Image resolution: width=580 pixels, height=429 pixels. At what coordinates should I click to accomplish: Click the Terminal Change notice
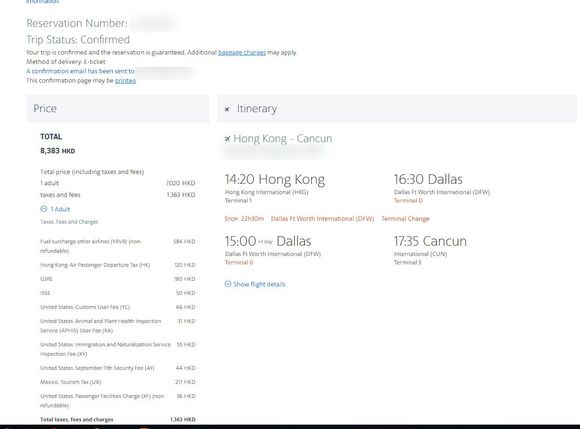(405, 219)
